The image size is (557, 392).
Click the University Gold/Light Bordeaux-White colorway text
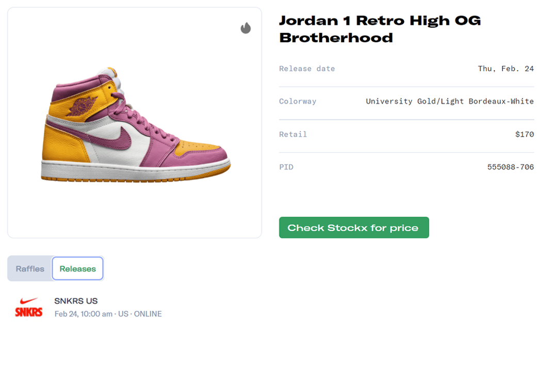coord(449,101)
